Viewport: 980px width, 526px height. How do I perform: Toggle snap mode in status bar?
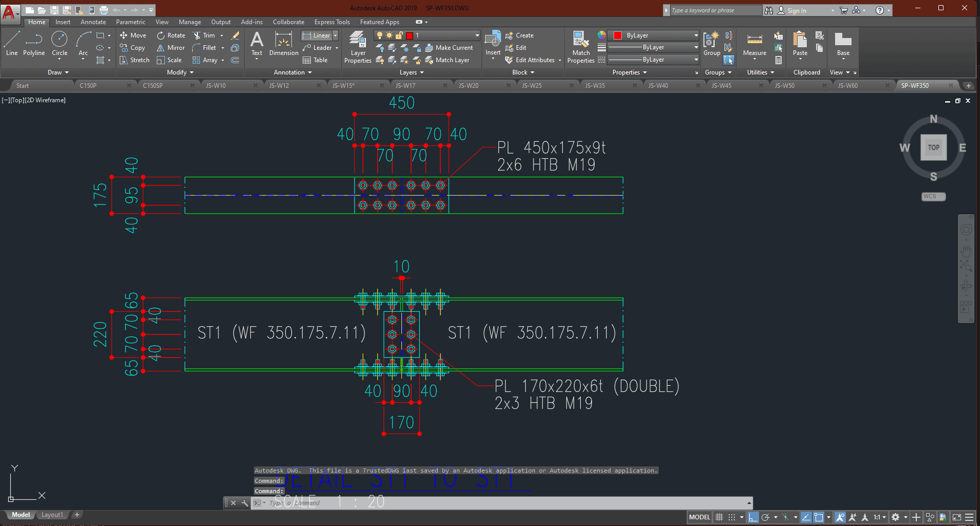click(732, 517)
